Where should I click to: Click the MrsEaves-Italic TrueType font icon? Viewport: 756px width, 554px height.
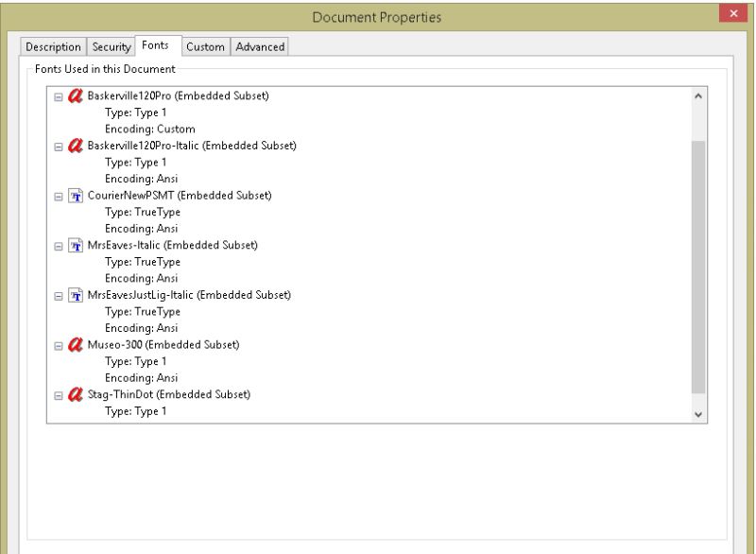point(76,246)
